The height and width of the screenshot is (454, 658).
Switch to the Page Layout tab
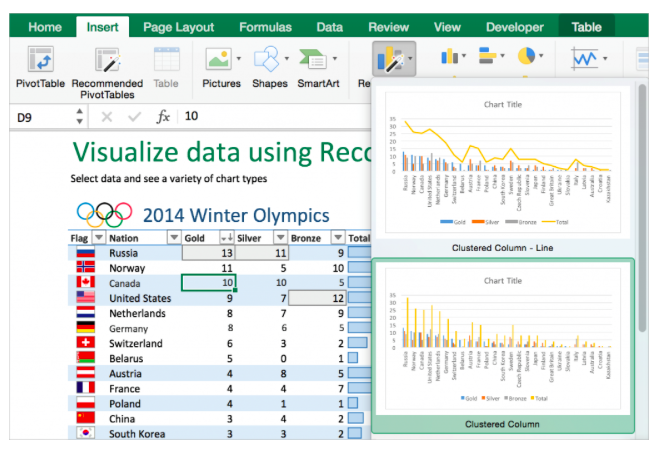[176, 27]
